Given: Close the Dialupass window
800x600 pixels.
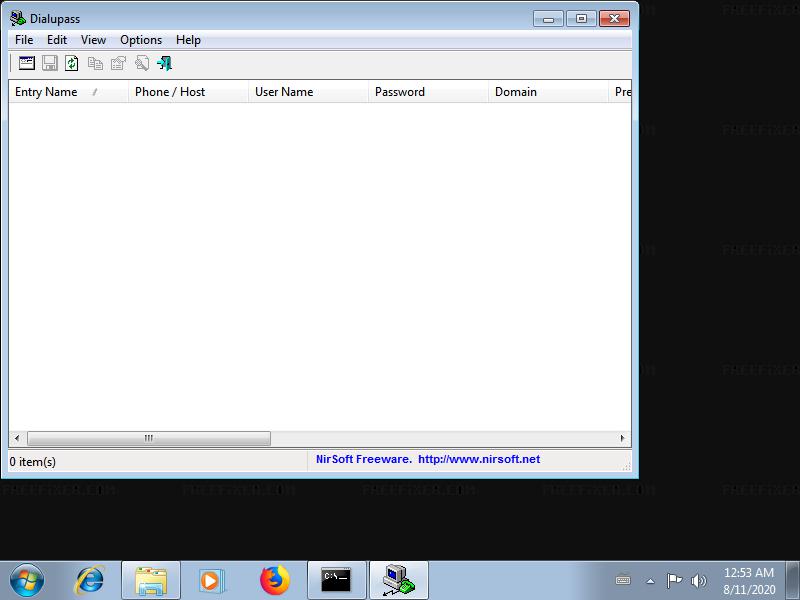Looking at the screenshot, I should [614, 19].
